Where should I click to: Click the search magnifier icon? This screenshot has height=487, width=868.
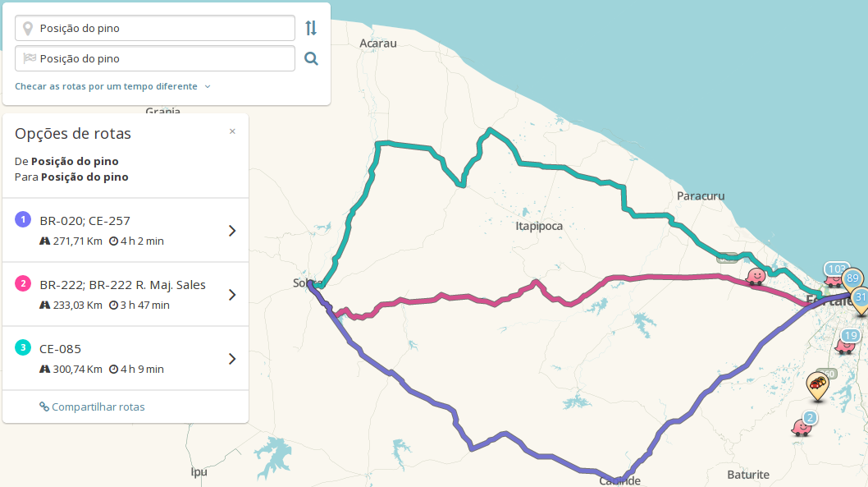(311, 59)
